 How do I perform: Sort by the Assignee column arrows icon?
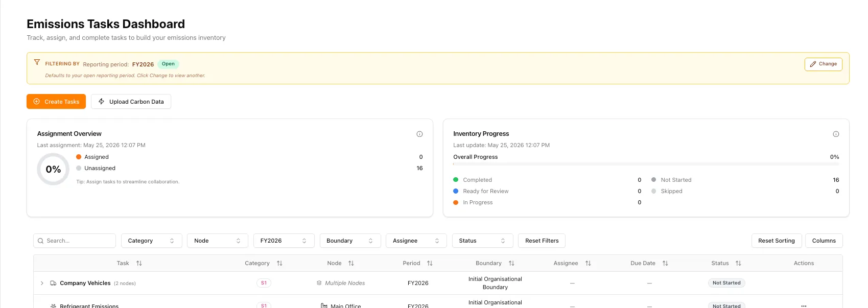click(x=588, y=264)
